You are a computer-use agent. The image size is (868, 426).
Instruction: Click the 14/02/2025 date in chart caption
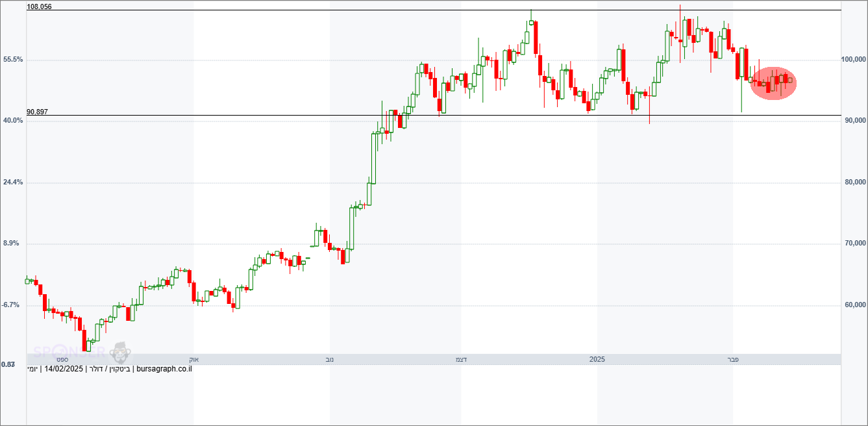pos(64,369)
